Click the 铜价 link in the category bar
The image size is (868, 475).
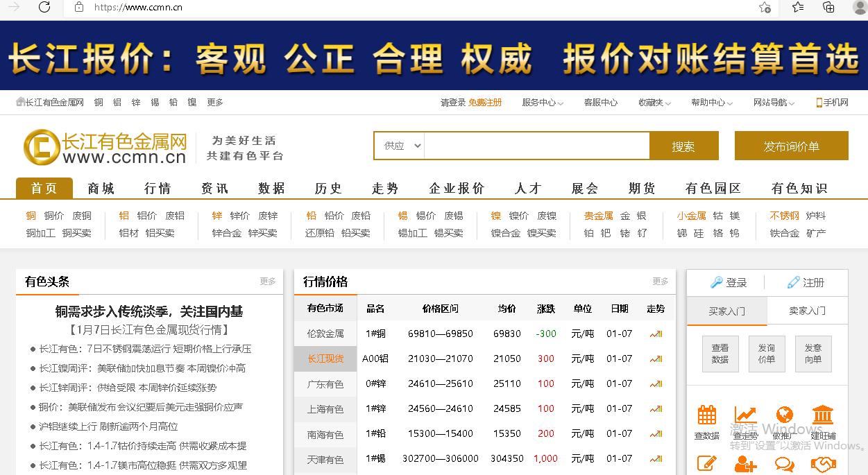tap(54, 216)
